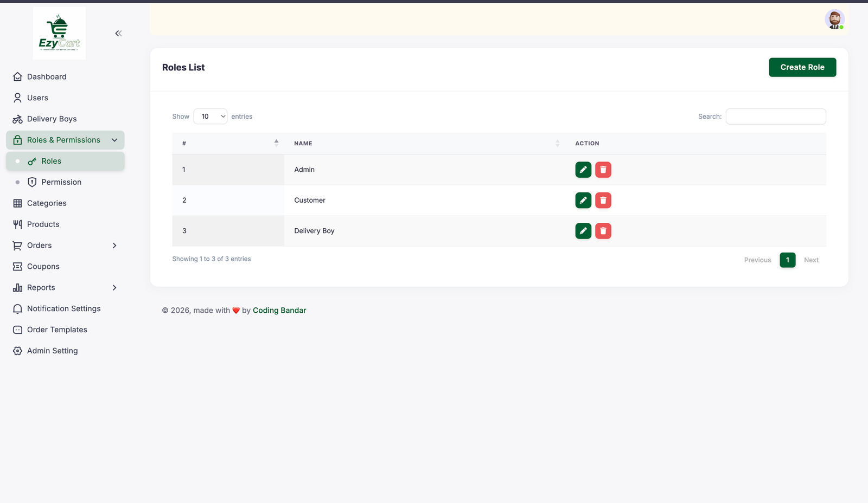Expand the Reports submenu arrow
The width and height of the screenshot is (868, 503).
(x=114, y=288)
